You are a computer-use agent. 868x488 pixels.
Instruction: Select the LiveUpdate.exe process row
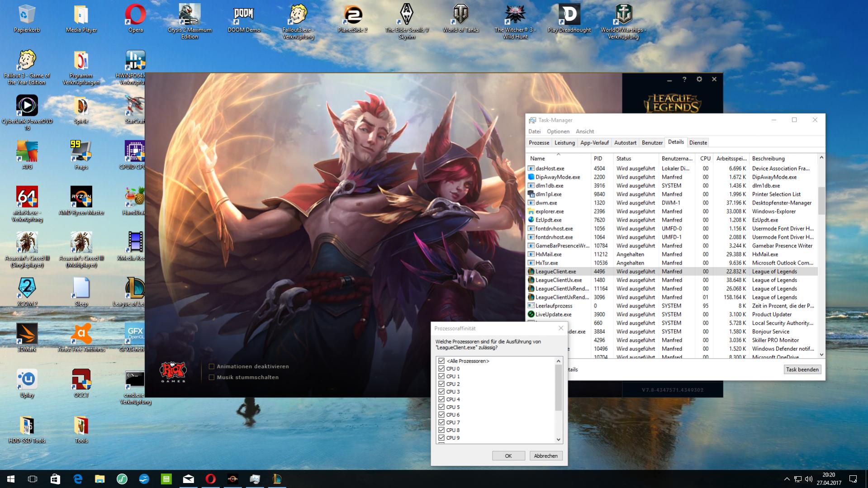(x=672, y=314)
